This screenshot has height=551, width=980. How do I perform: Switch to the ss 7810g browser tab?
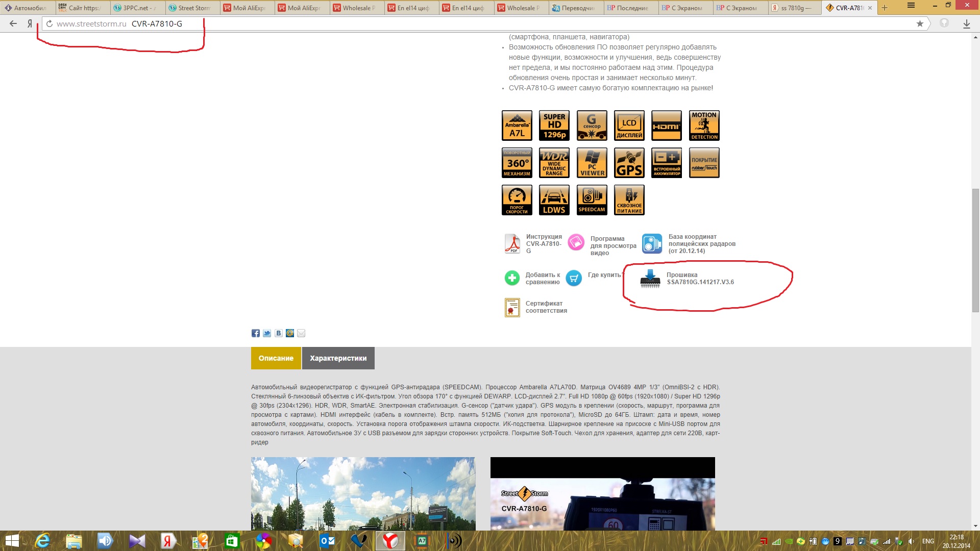795,8
